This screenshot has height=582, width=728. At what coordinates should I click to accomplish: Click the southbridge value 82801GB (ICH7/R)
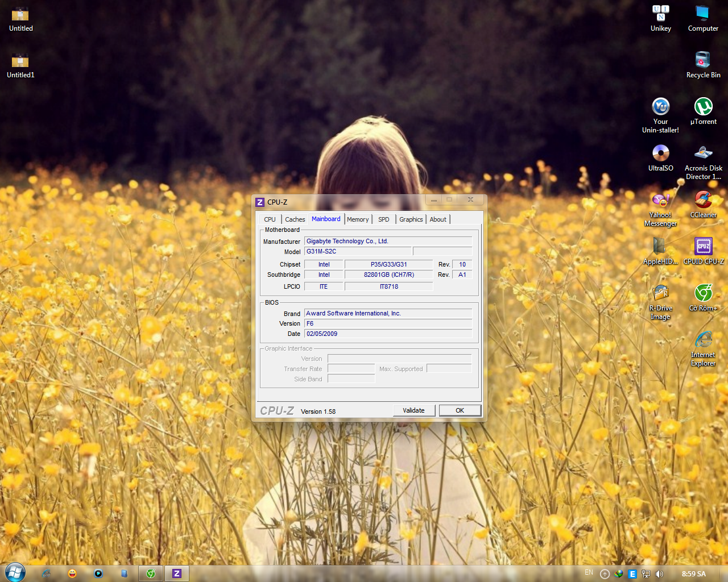(389, 275)
